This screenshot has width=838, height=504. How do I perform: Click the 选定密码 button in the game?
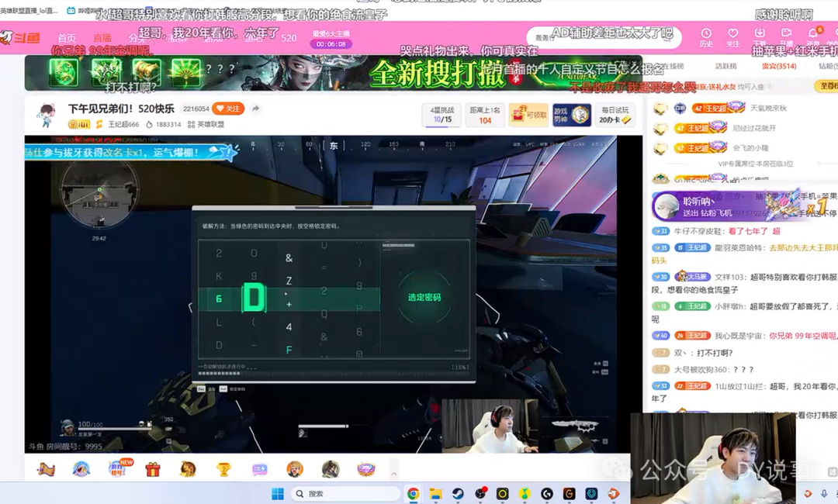pos(424,298)
